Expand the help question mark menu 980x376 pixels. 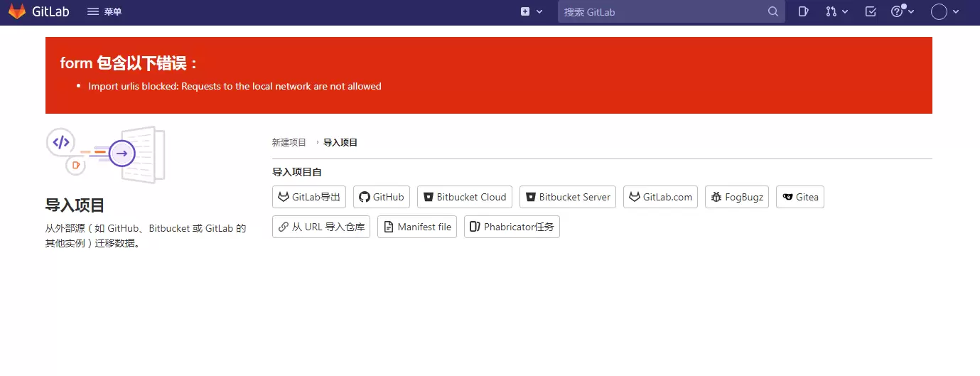902,11
